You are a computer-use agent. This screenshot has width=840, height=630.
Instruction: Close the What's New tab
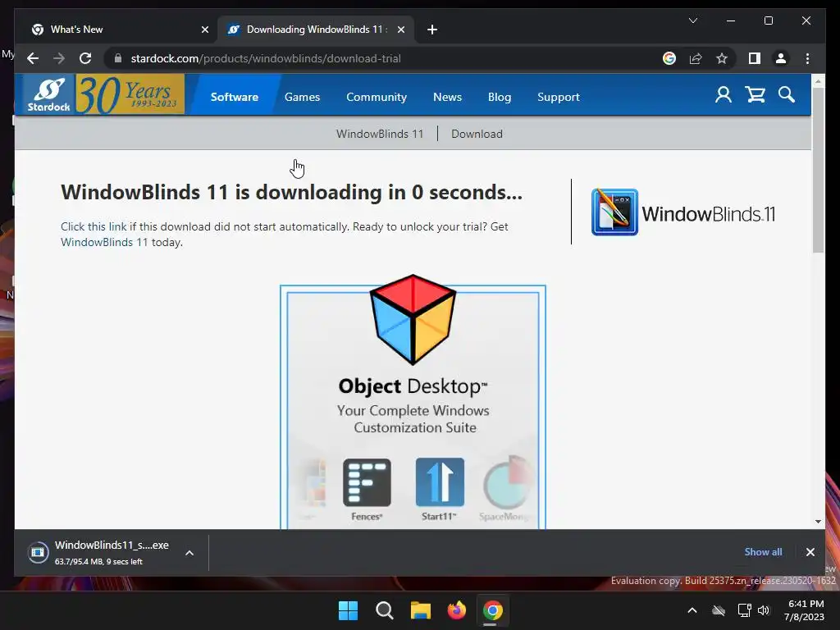(x=204, y=30)
